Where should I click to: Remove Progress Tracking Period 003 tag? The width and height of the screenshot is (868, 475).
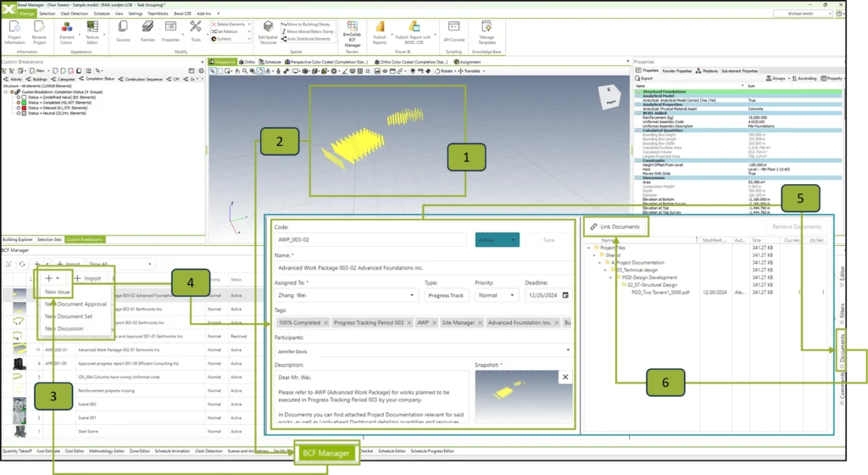click(x=409, y=323)
